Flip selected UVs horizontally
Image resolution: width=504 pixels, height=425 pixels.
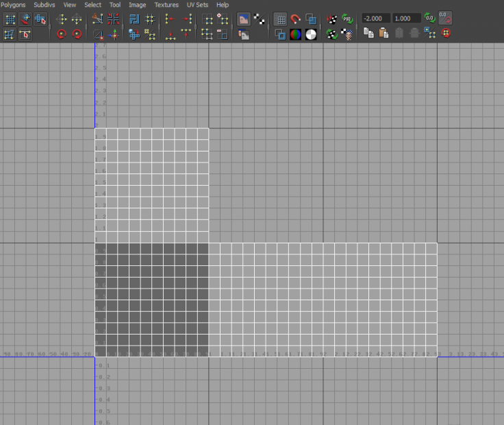pos(62,19)
